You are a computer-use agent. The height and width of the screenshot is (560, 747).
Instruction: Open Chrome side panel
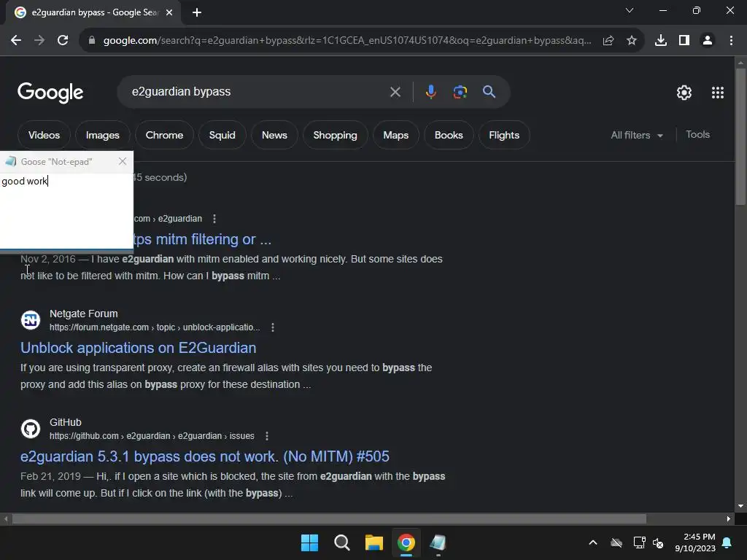tap(684, 41)
